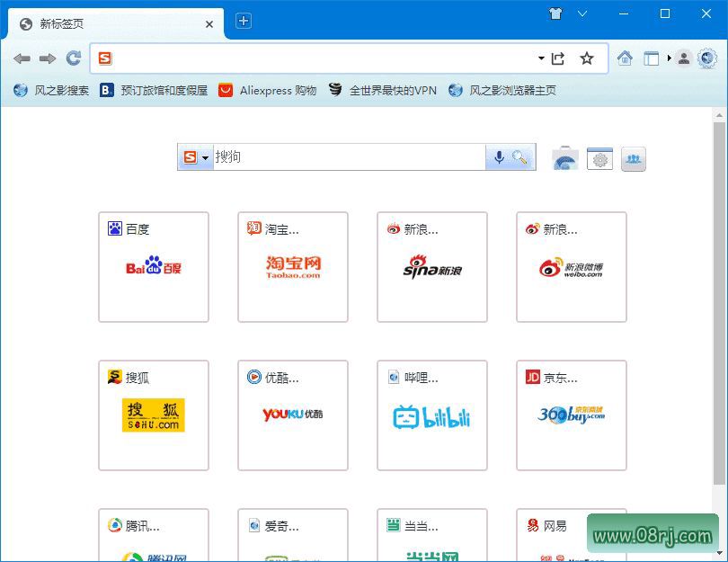
Task: Expand the title bar chevron menu
Action: click(582, 13)
